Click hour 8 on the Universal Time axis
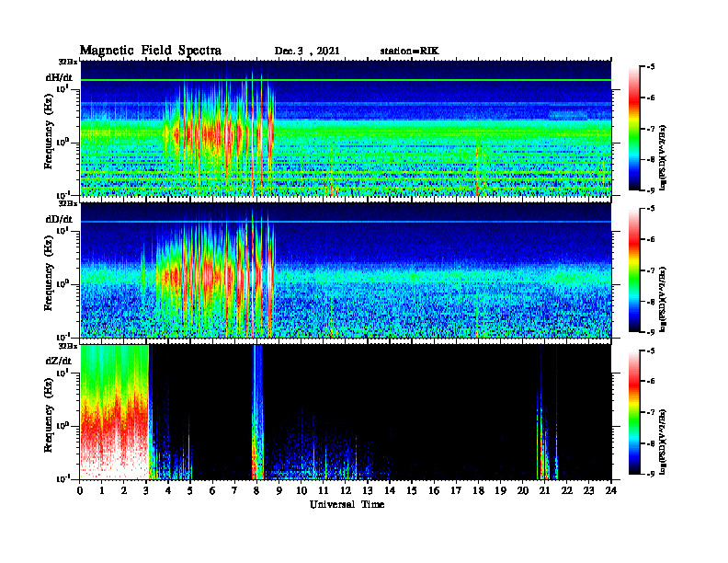The image size is (728, 563). (256, 491)
